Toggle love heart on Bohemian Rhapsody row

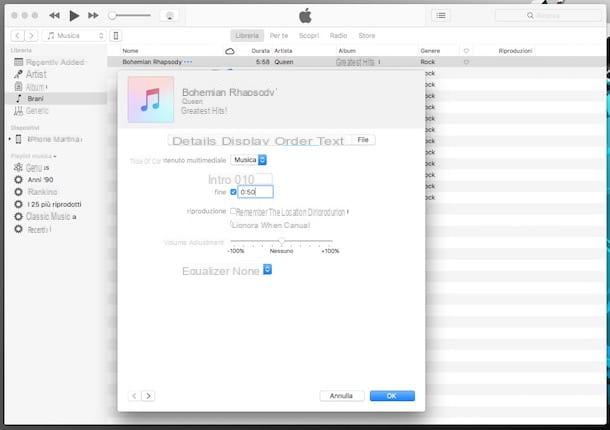tap(466, 62)
